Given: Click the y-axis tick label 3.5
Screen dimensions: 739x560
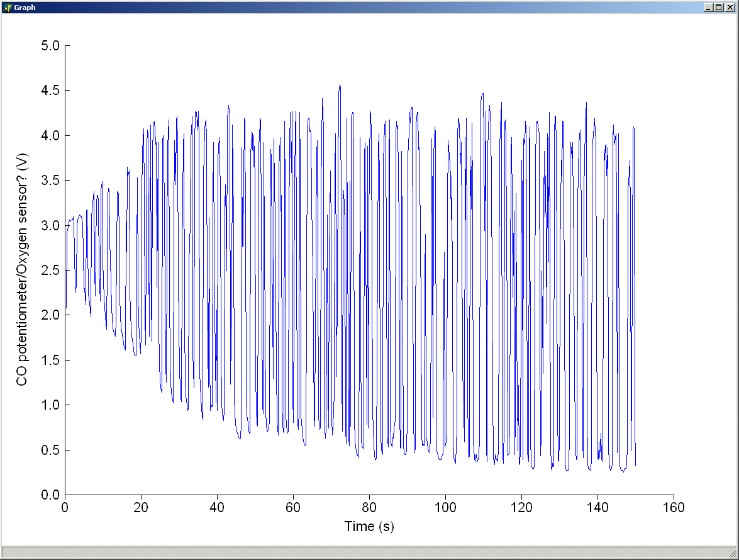Looking at the screenshot, I should (x=50, y=181).
